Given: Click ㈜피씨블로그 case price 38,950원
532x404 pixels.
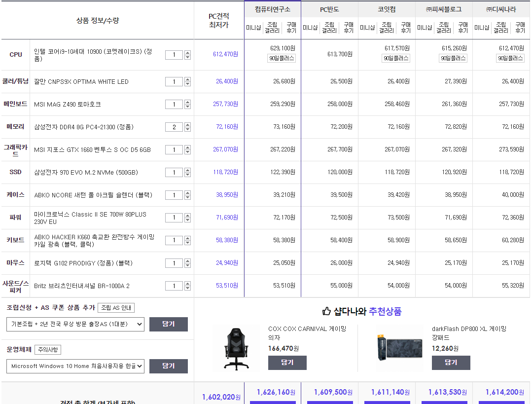Looking at the screenshot, I should [456, 195].
